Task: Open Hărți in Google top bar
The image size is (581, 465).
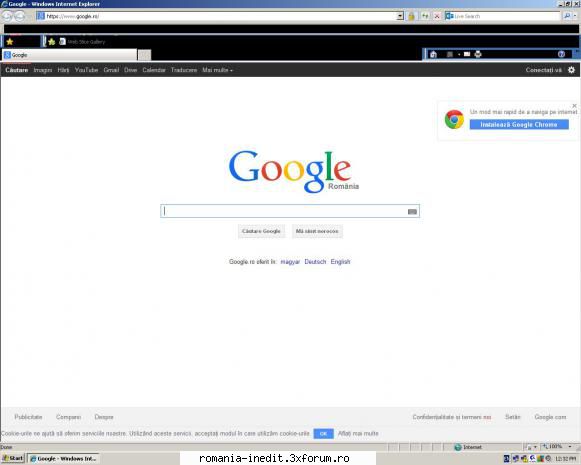Action: (63, 70)
